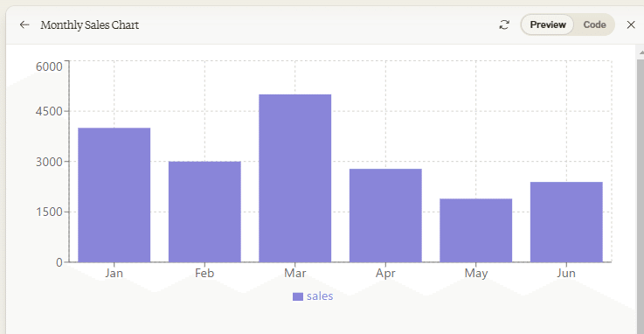Click the 4500 y-axis label
The image size is (644, 334).
49,111
